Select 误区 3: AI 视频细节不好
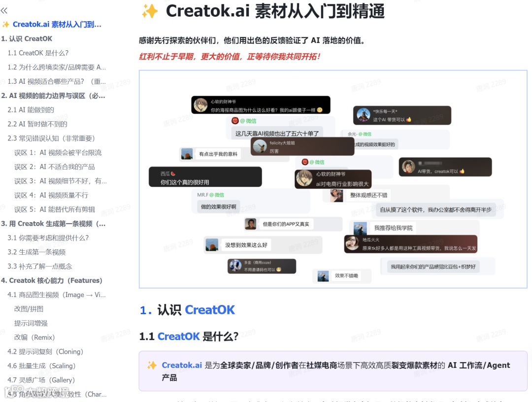Image resolution: width=532 pixels, height=402 pixels. coord(61,181)
